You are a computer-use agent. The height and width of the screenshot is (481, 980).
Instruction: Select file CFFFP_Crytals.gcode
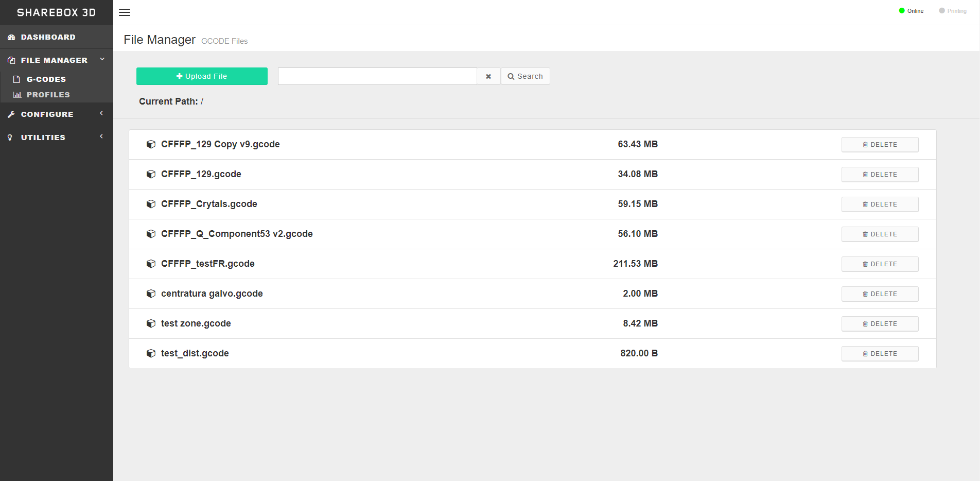pos(209,204)
